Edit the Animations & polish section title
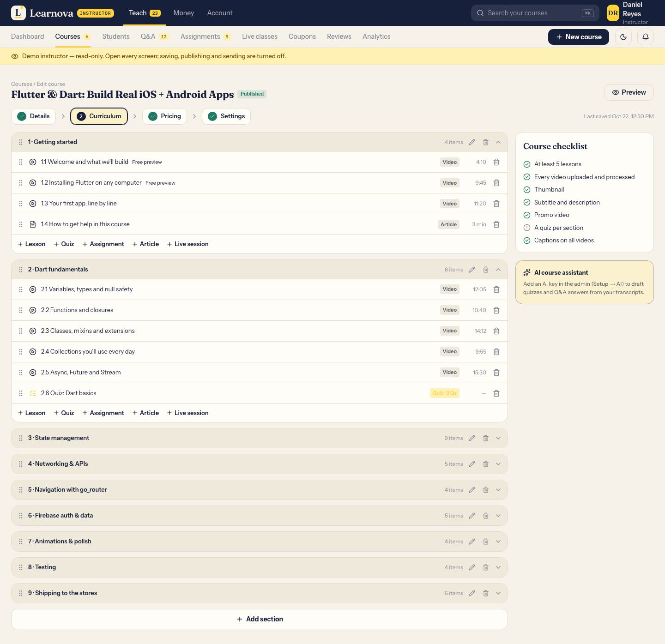This screenshot has width=665, height=644. [472, 542]
